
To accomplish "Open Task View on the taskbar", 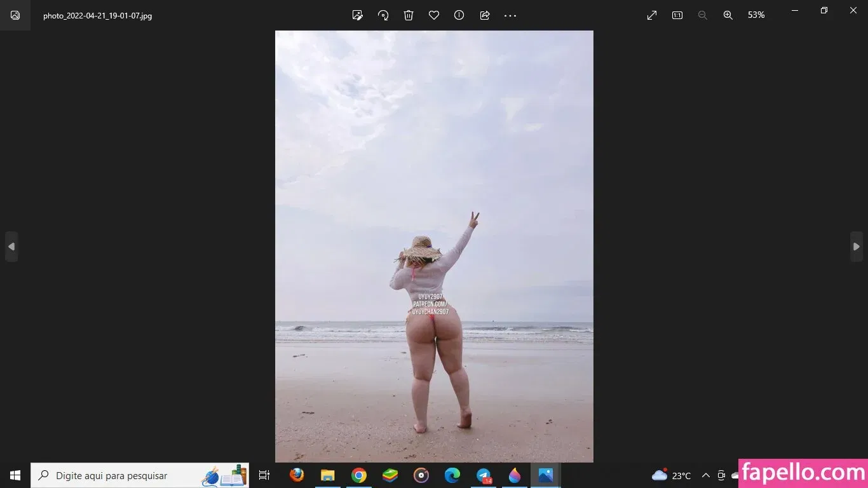I will [x=264, y=475].
